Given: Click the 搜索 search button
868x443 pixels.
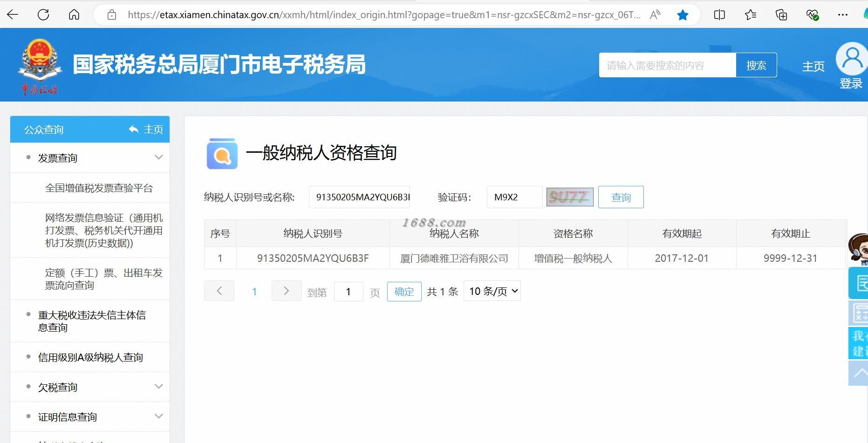Looking at the screenshot, I should [x=756, y=65].
